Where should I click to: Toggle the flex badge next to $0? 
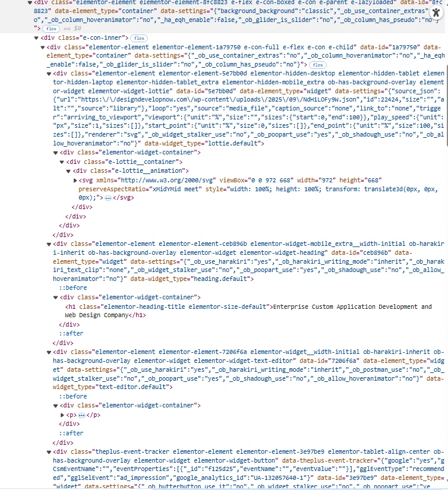(52, 28)
